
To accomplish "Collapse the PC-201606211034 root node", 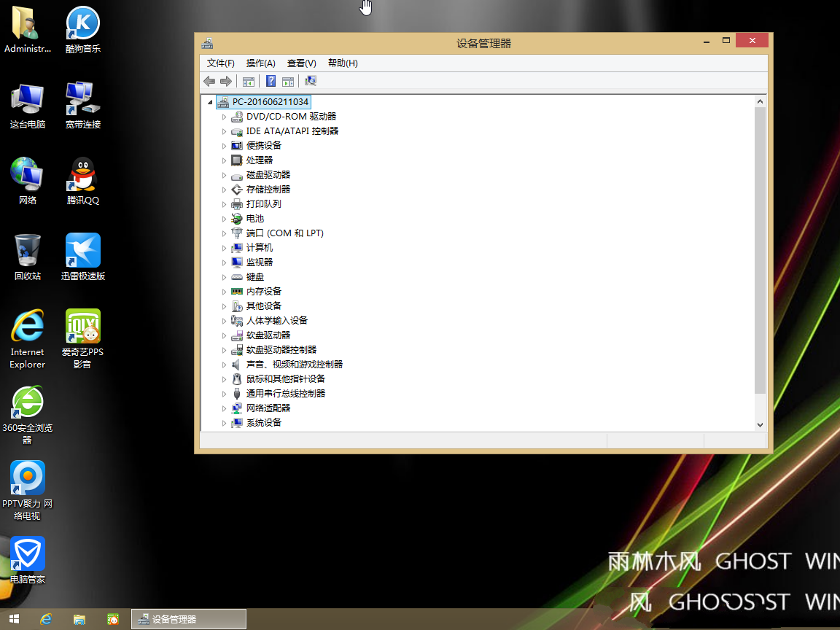I will (211, 101).
